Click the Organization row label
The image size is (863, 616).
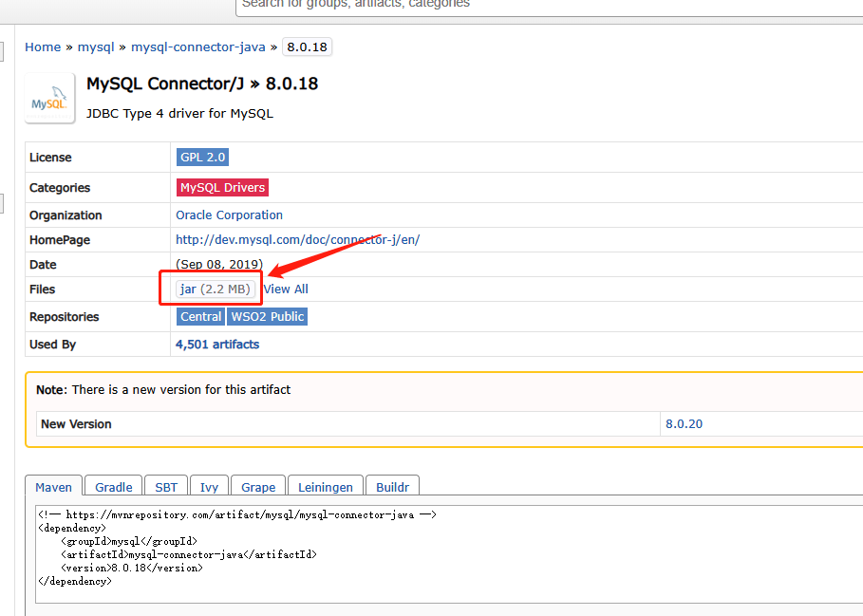tap(66, 215)
